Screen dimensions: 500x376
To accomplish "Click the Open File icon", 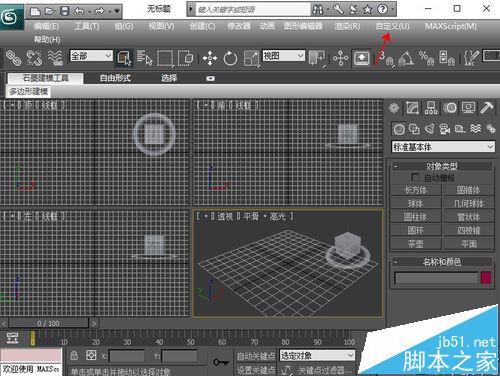I will pos(50,12).
